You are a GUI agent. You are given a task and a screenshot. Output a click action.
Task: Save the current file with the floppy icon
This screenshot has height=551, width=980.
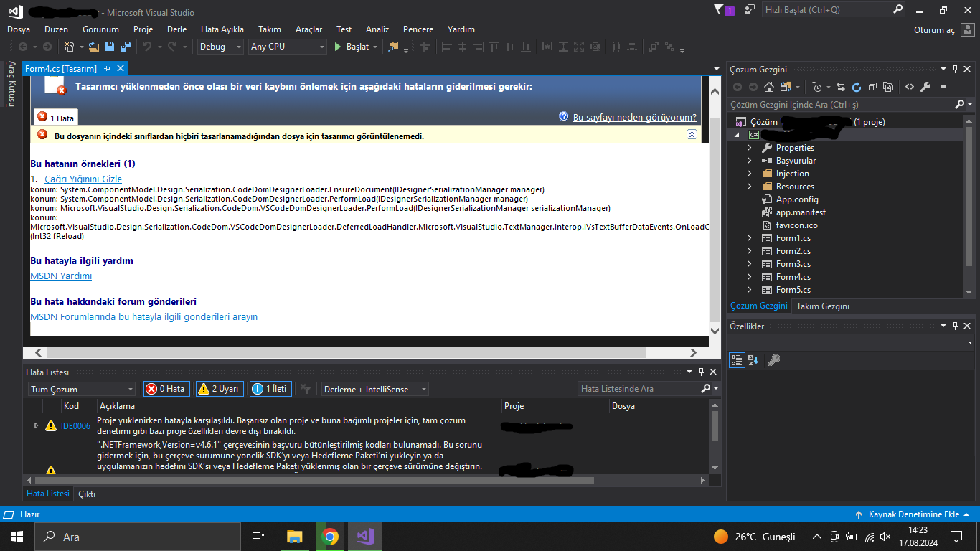pyautogui.click(x=109, y=47)
